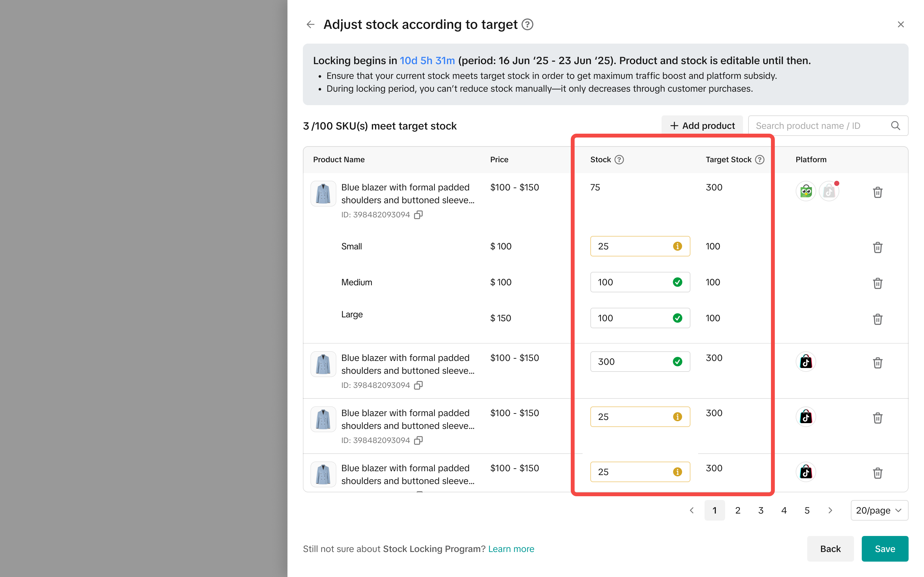Click the Save button
Image resolution: width=924 pixels, height=577 pixels.
click(x=885, y=548)
